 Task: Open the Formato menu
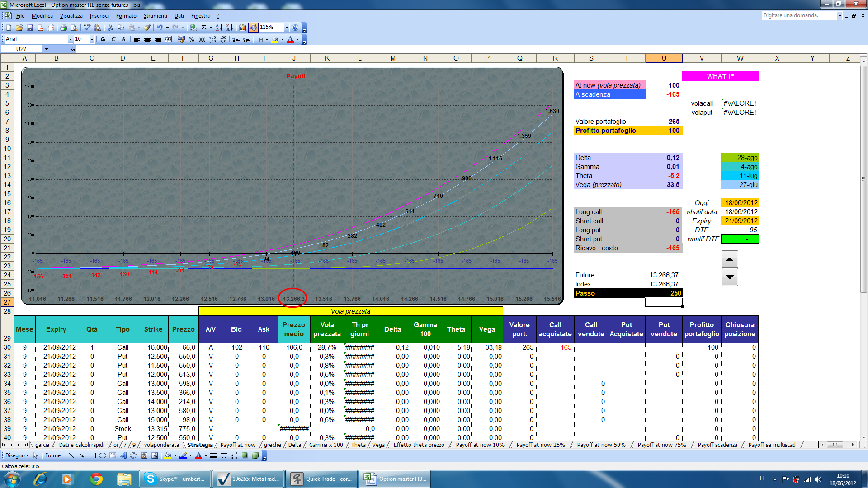126,16
